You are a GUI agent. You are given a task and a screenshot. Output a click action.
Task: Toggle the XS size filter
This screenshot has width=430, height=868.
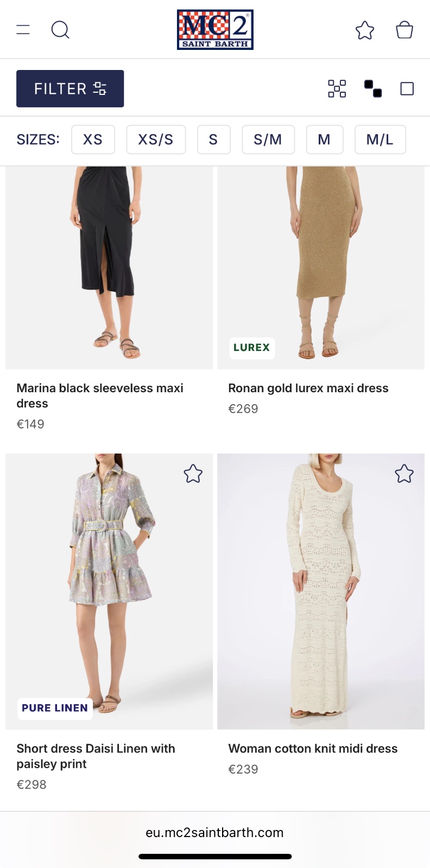click(x=93, y=140)
